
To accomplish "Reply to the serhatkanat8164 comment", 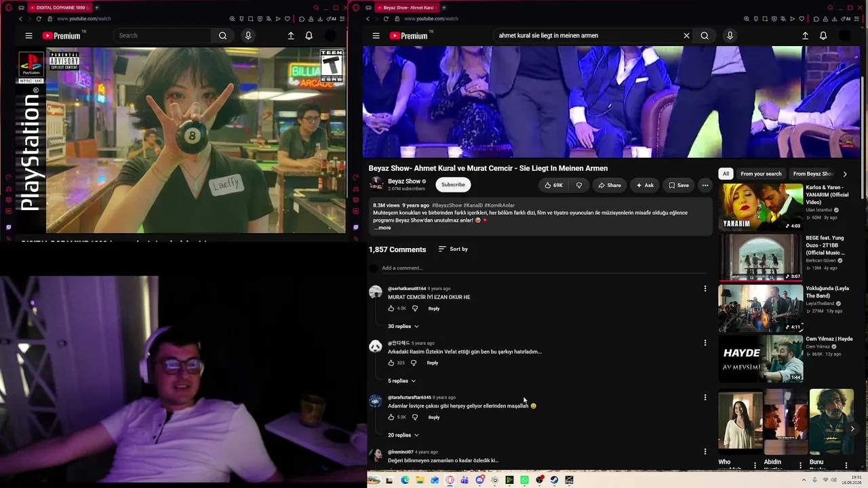I will pos(434,308).
